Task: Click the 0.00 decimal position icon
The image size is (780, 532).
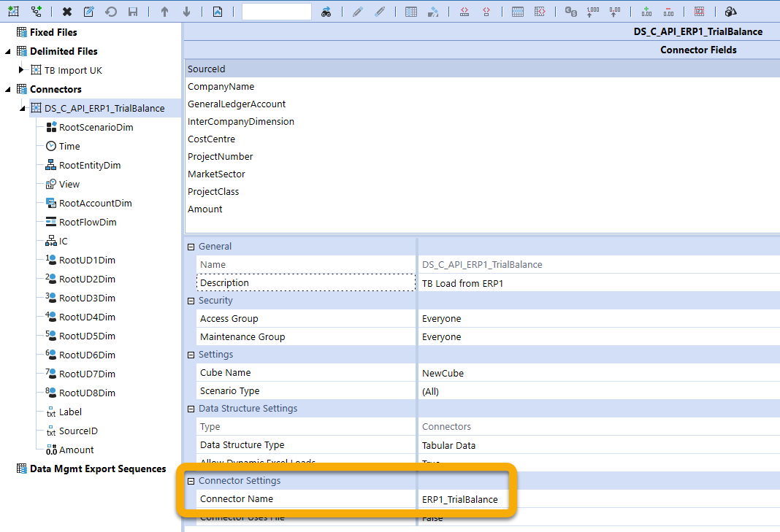Action: tap(615, 12)
